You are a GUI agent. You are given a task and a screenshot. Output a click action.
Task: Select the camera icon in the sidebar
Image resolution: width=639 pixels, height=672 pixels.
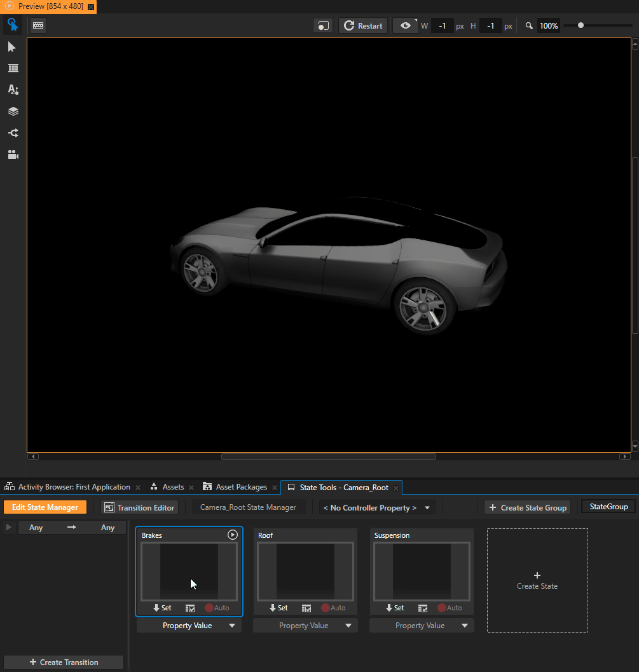(x=13, y=154)
